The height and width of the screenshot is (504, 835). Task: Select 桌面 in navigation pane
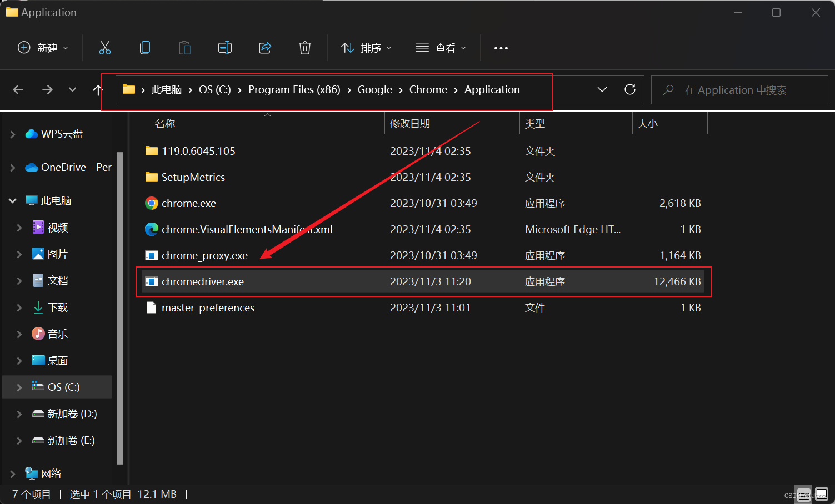58,361
